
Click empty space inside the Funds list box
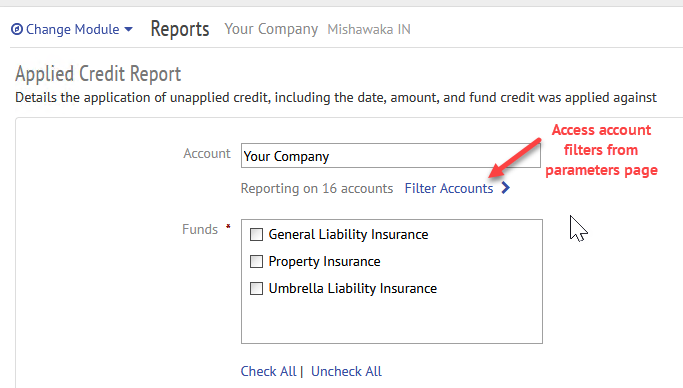point(392,322)
